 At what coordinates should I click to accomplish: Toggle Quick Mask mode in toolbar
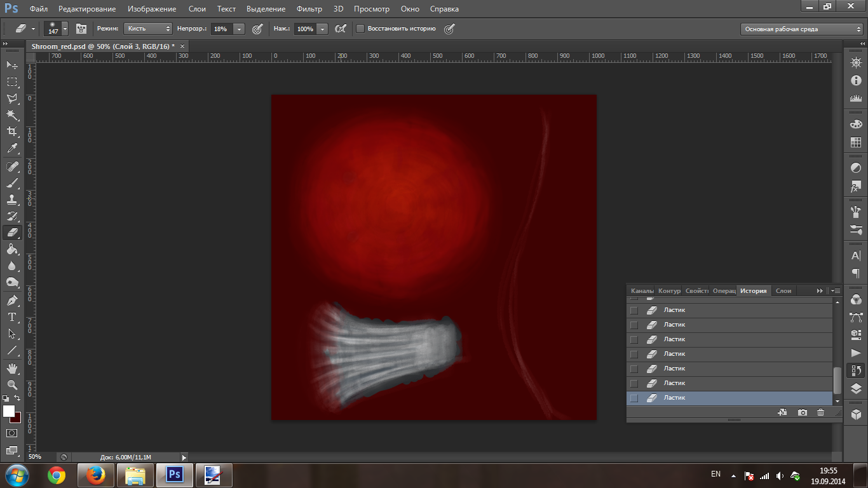tap(12, 433)
